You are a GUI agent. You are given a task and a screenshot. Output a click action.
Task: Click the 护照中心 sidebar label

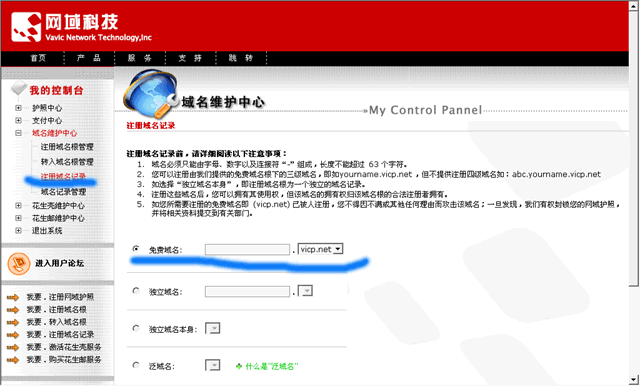(47, 108)
